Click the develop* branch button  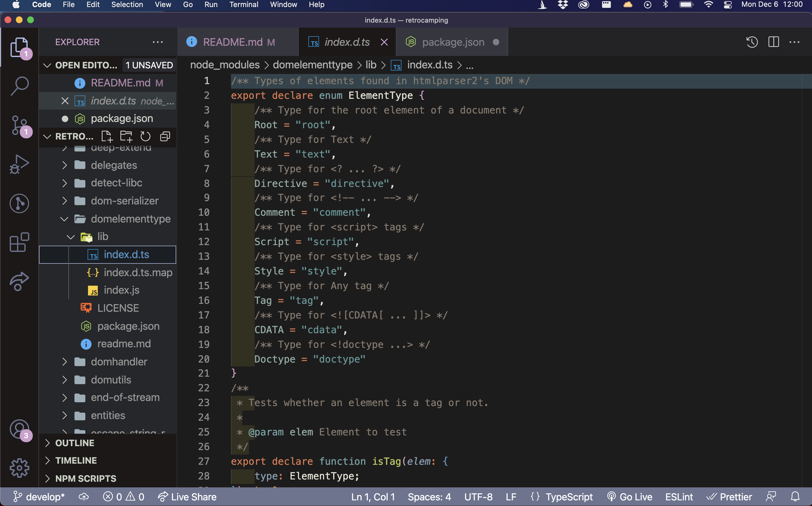[38, 497]
